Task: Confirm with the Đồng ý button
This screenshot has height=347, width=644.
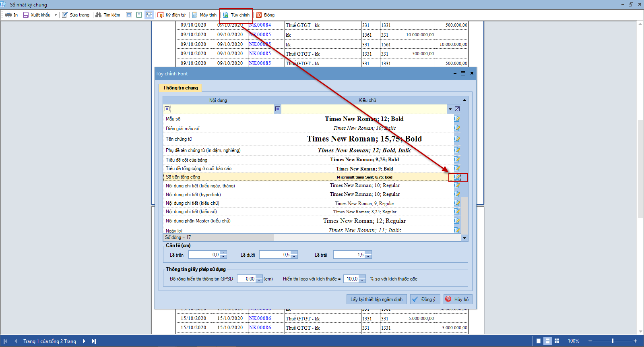Action: [425, 299]
